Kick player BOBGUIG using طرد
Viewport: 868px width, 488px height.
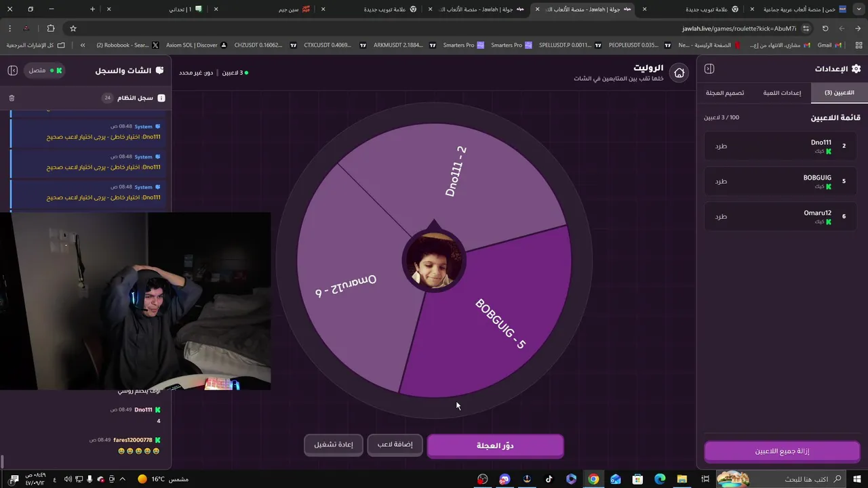click(721, 181)
